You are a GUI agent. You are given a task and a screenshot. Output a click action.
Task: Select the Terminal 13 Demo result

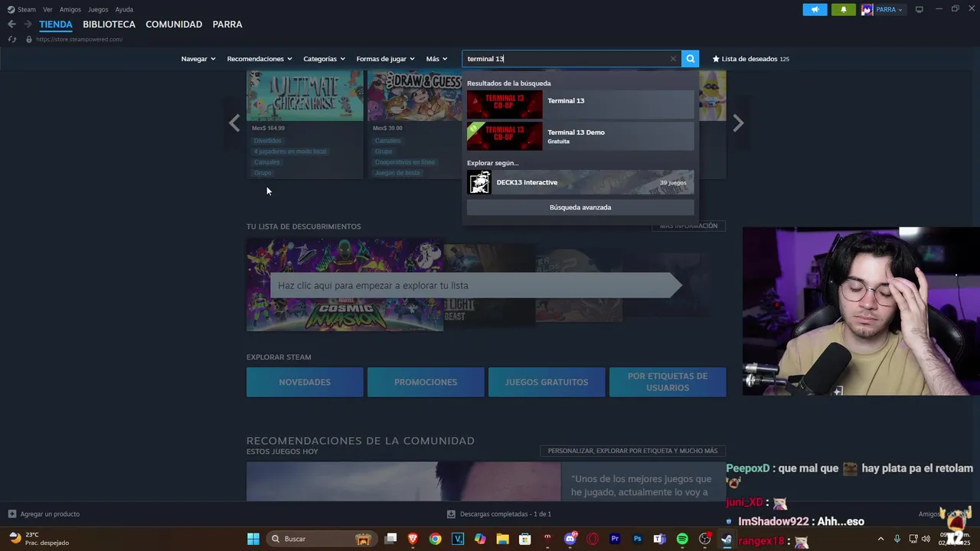(580, 136)
